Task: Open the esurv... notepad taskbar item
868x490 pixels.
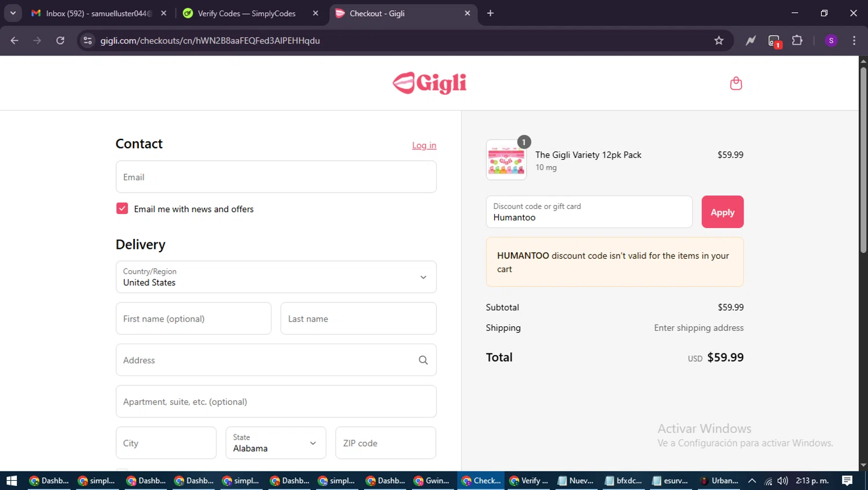Action: click(670, 481)
